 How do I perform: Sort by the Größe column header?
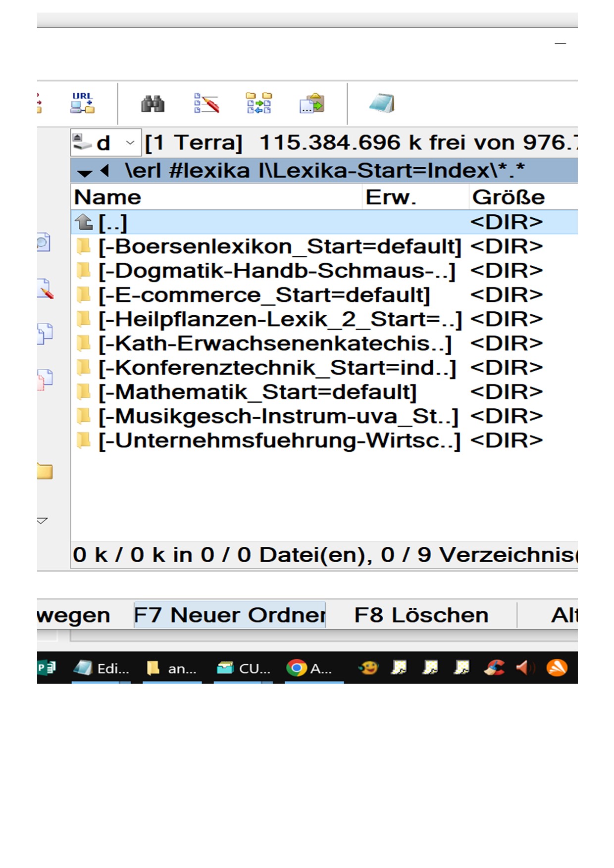pos(523,197)
